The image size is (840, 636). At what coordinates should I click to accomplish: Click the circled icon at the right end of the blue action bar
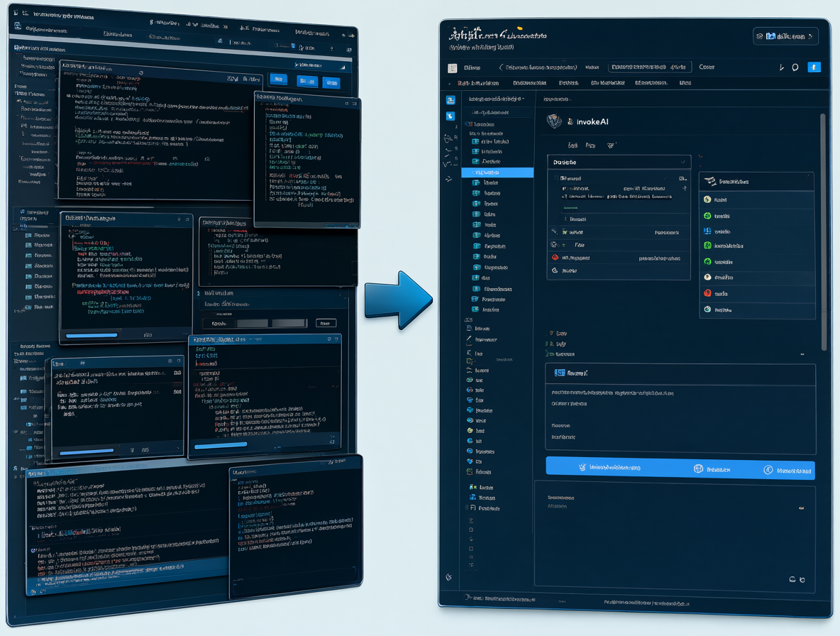768,470
